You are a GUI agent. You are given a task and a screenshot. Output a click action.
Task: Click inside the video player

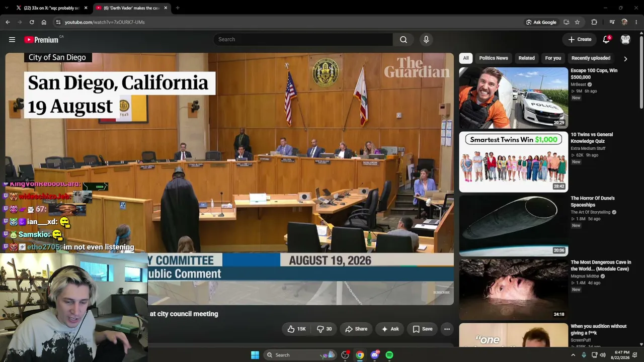(229, 178)
